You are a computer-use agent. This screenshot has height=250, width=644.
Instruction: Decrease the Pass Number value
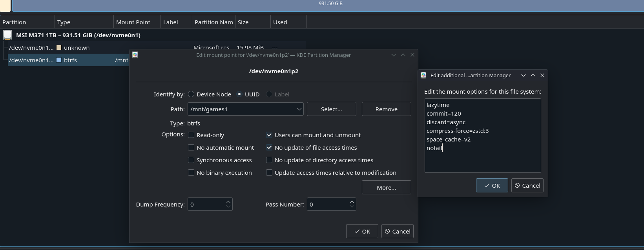(x=352, y=207)
